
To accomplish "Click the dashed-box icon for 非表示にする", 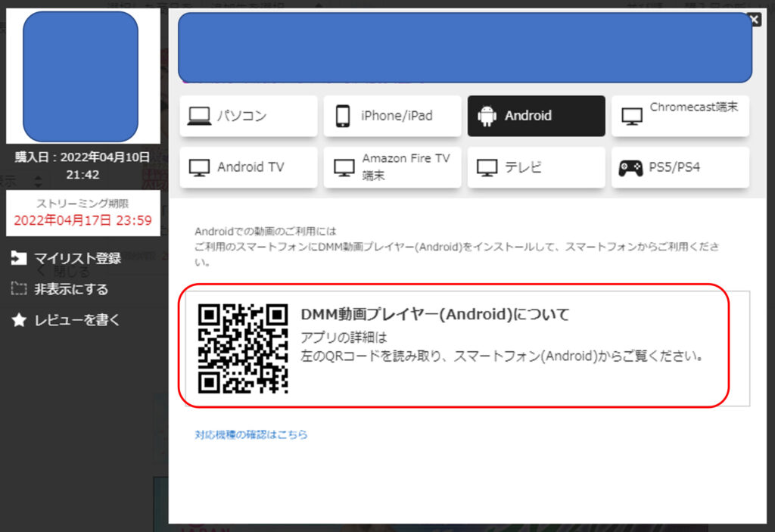I will [19, 289].
